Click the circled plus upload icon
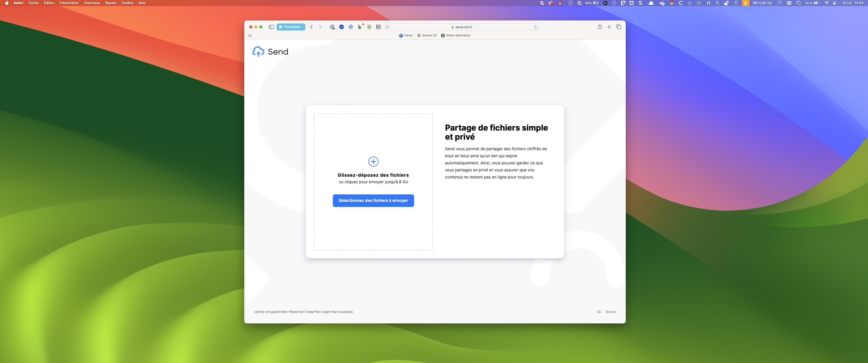This screenshot has height=363, width=868. 373,162
